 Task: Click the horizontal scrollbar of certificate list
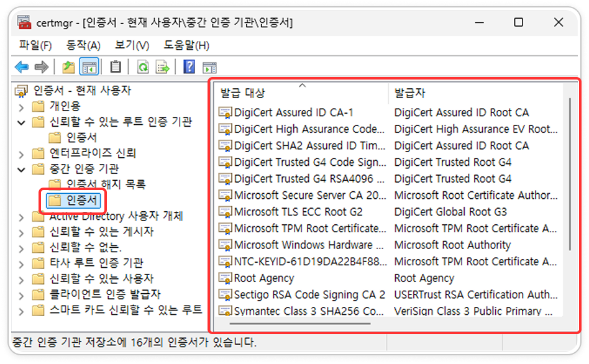(x=300, y=324)
